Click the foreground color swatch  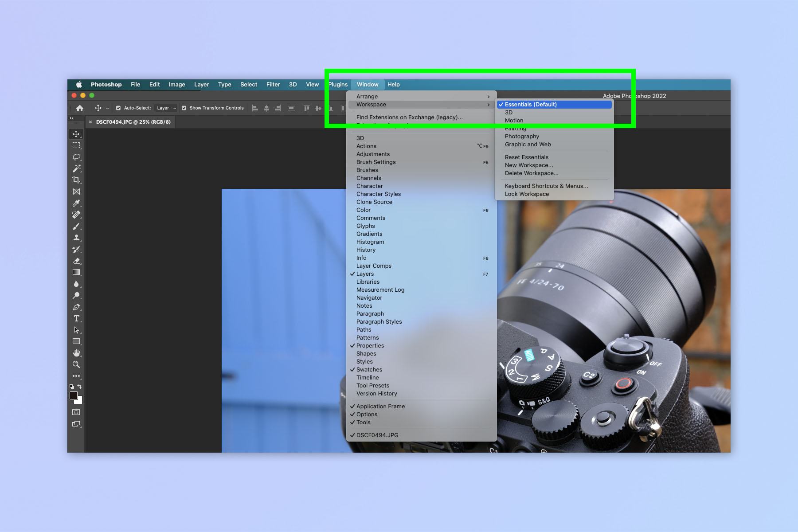point(74,395)
